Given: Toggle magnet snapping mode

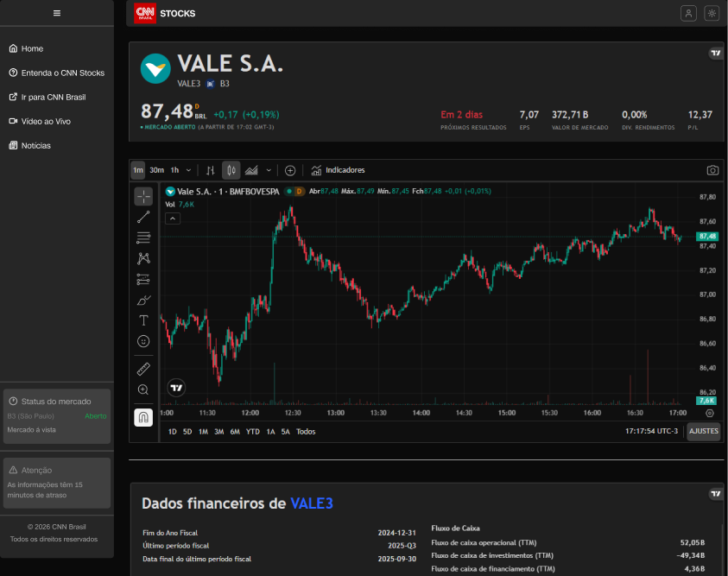Looking at the screenshot, I should 143,417.
